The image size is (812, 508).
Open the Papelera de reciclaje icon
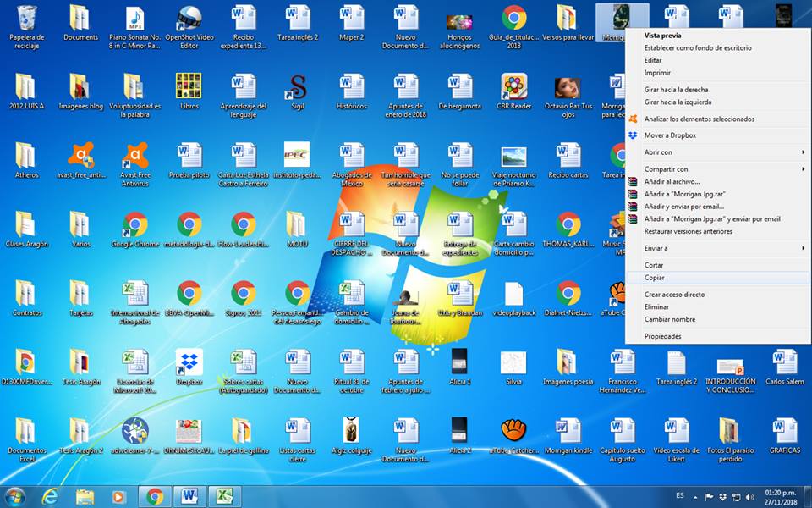(x=27, y=19)
